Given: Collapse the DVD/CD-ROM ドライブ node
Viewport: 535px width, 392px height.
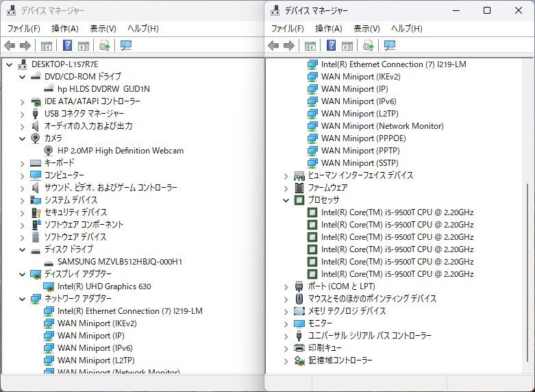Looking at the screenshot, I should point(22,77).
